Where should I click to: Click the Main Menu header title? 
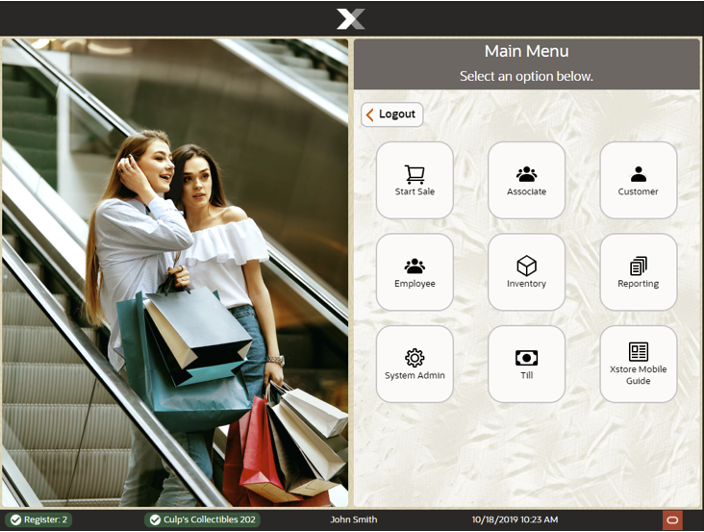click(526, 51)
